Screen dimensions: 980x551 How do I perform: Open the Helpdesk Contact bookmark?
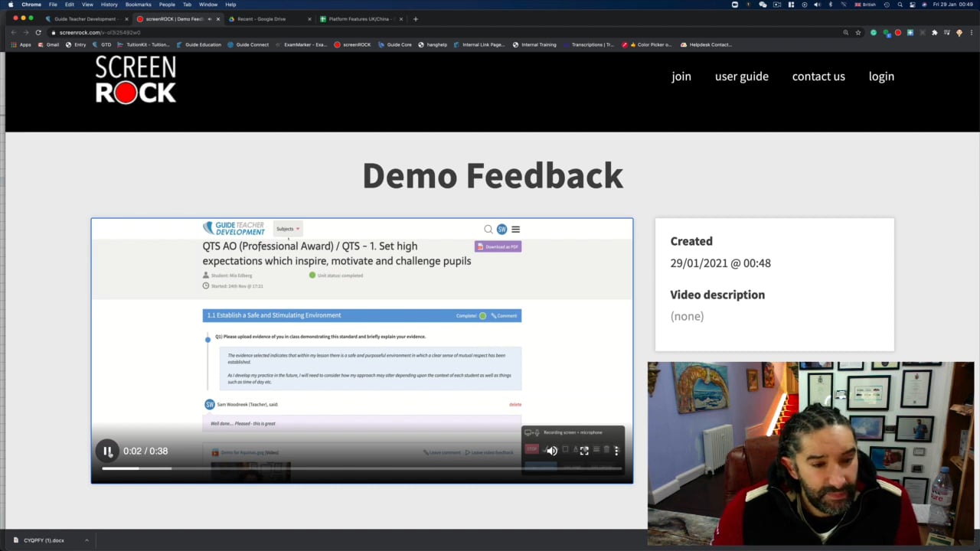(706, 44)
